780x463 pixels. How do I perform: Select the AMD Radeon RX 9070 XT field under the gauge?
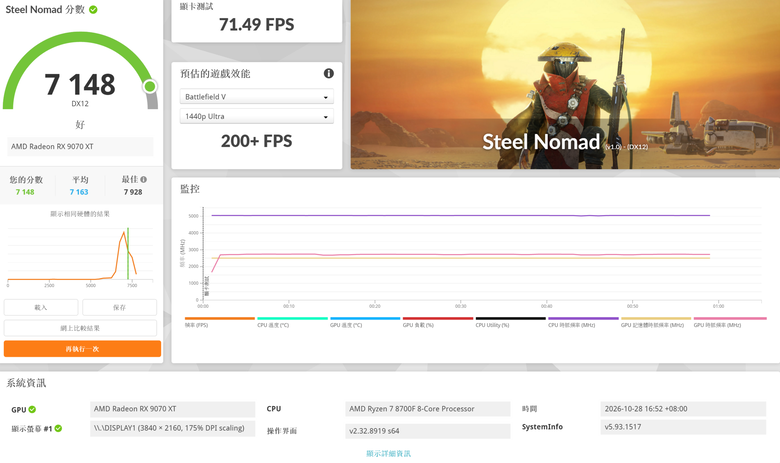point(80,147)
